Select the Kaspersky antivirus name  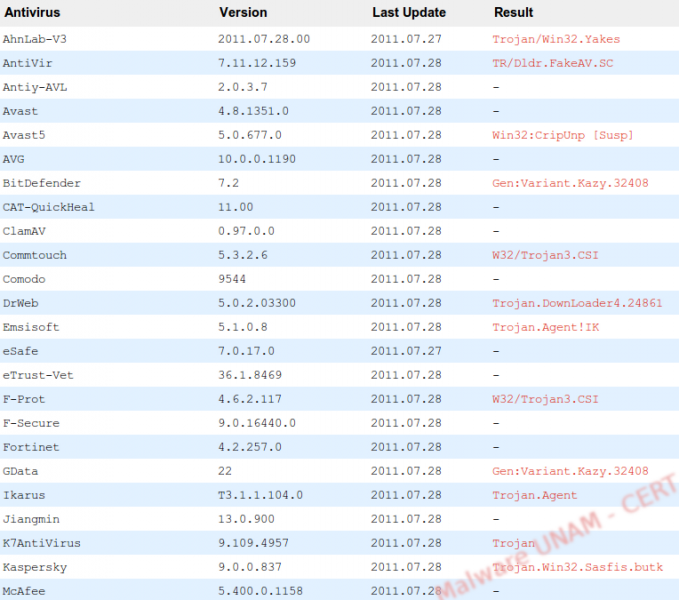(x=35, y=567)
